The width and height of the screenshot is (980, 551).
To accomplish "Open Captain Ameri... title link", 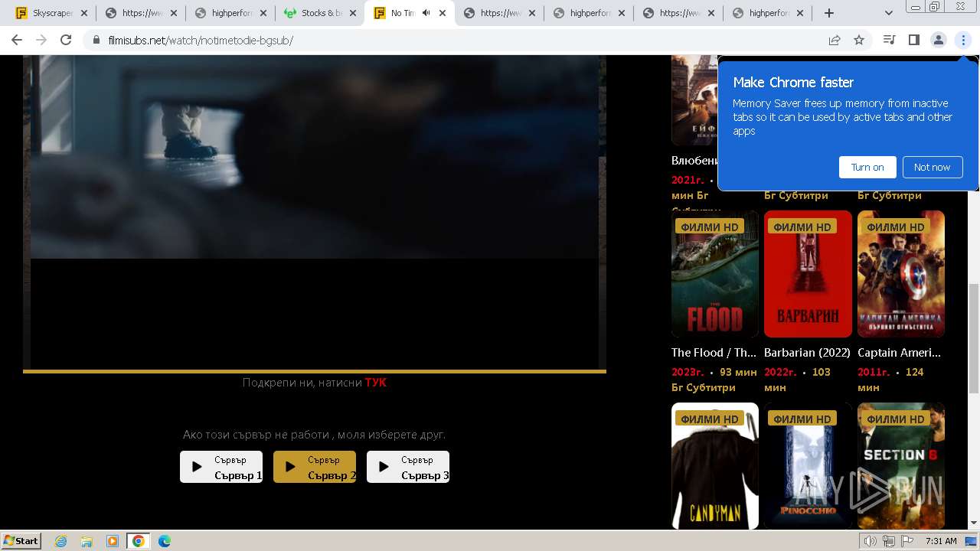I will coord(899,353).
